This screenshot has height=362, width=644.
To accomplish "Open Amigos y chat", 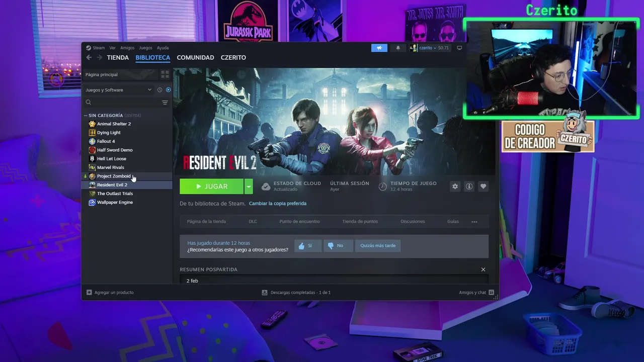I will point(476,292).
